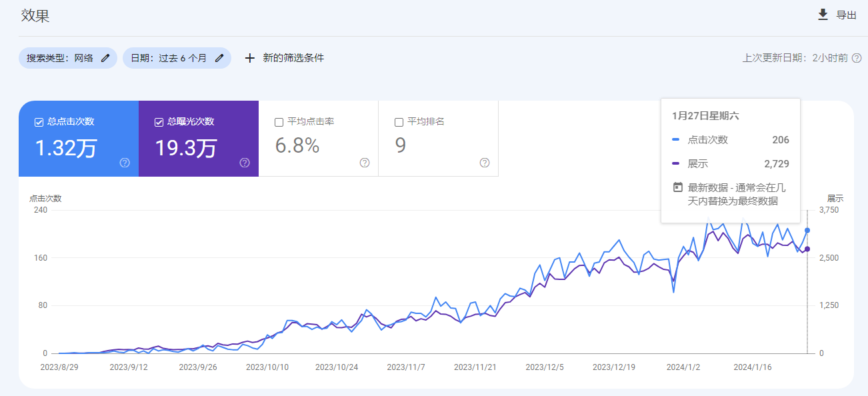Click the 新的筛选条件 text
The height and width of the screenshot is (396, 868).
[x=293, y=58]
